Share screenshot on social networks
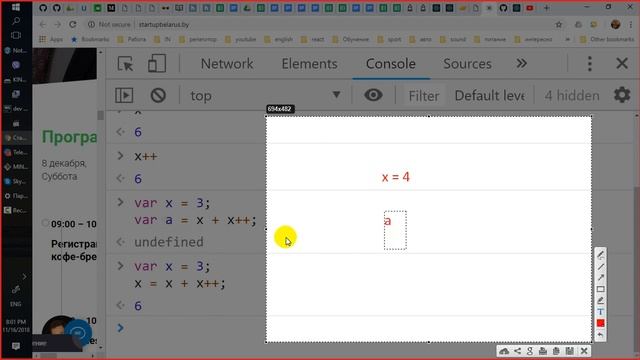This screenshot has height=360, width=640. pos(518,351)
